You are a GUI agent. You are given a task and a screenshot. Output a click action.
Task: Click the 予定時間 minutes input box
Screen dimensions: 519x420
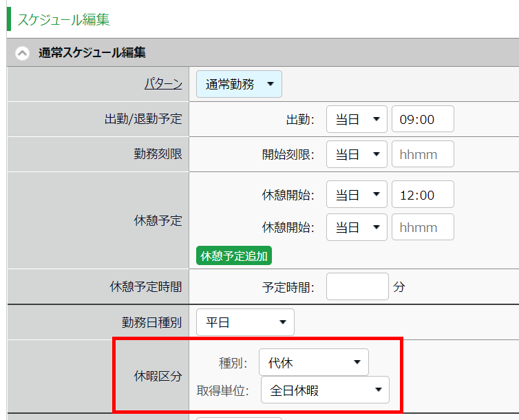coord(357,286)
